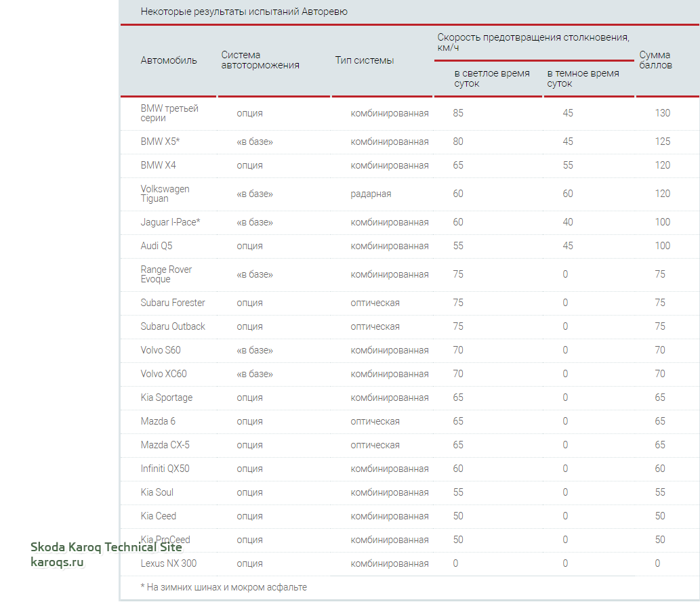Image resolution: width=700 pixels, height=602 pixels.
Task: Click the 'Subaru Outback' car name
Action: coord(173,326)
